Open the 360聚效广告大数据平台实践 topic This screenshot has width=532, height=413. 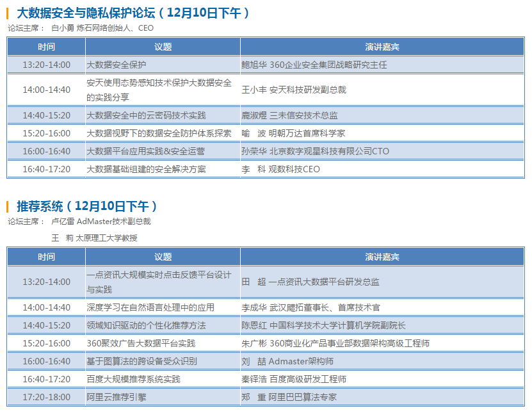tap(141, 343)
